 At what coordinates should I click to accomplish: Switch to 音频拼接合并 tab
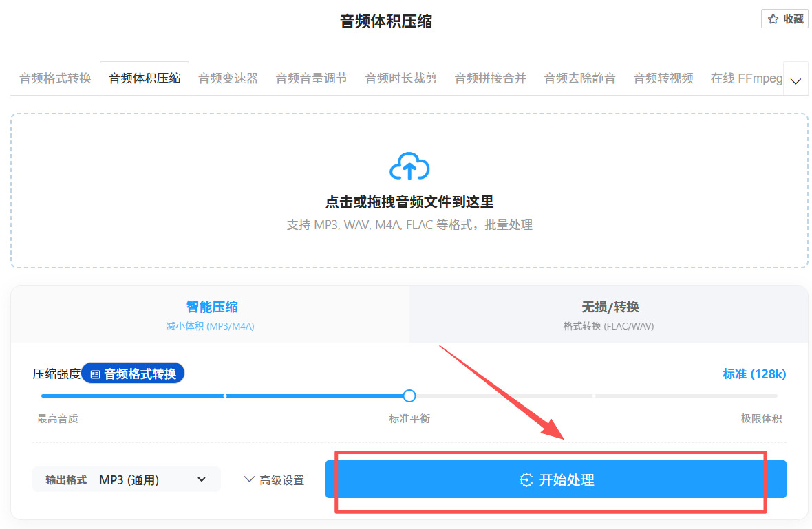pos(491,78)
